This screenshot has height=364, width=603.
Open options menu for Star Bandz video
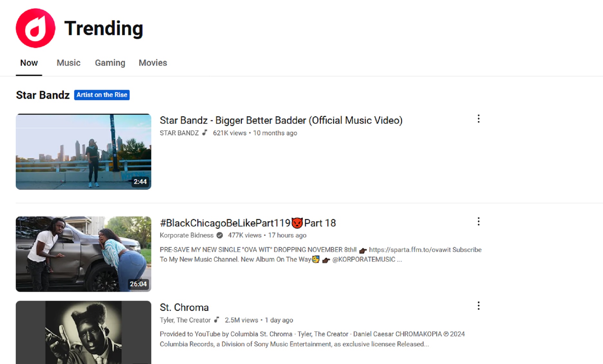pyautogui.click(x=479, y=119)
